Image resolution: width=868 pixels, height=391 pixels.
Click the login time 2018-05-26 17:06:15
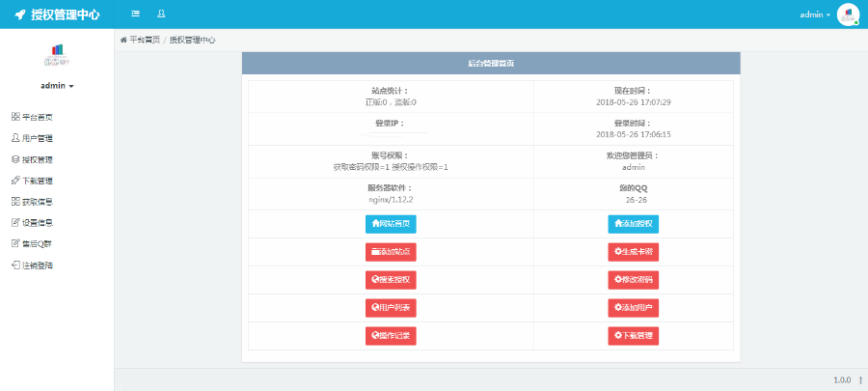(634, 134)
